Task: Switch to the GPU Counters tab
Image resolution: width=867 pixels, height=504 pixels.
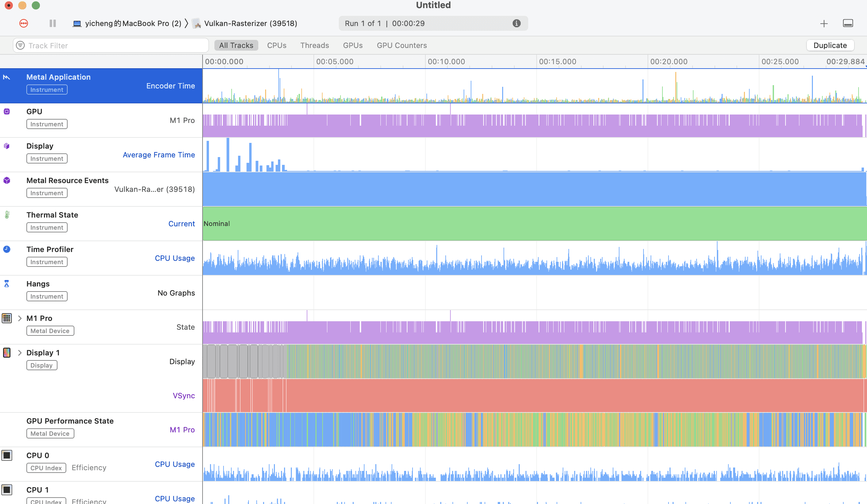Action: (x=401, y=45)
